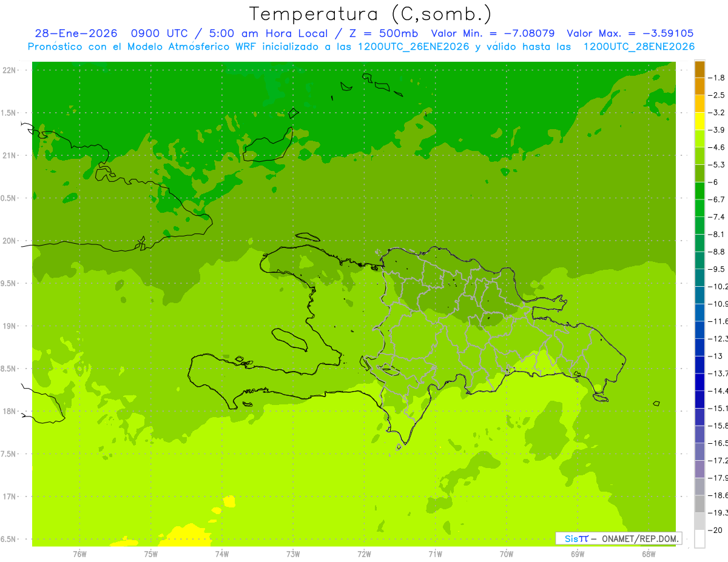The height and width of the screenshot is (562, 728).
Task: Click the 72W longitude axis label
Action: (364, 554)
